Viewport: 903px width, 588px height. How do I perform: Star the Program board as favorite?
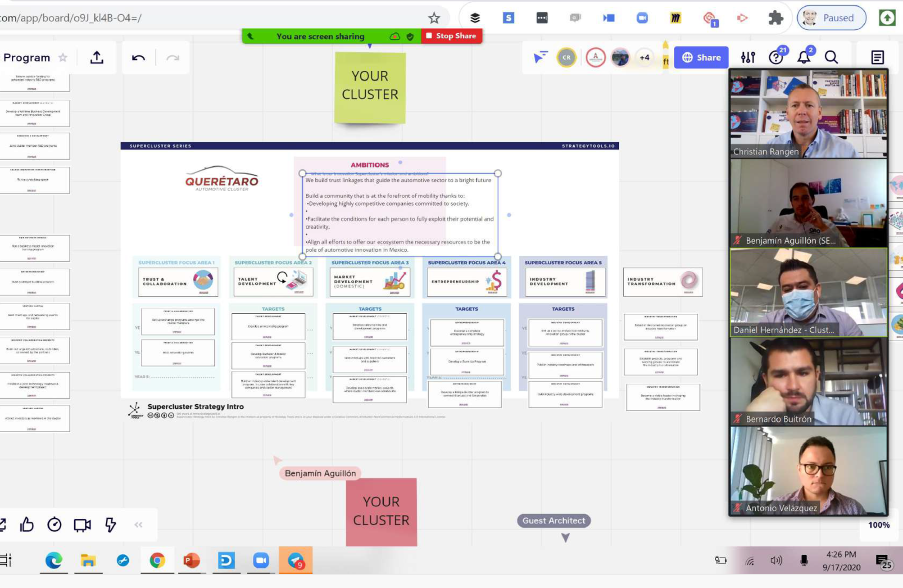63,58
